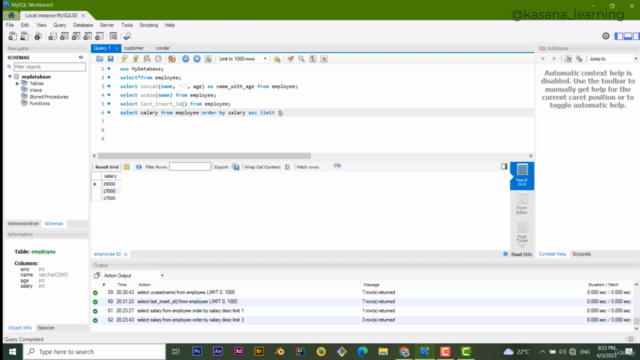Select Result Grid side panel button

click(x=522, y=176)
